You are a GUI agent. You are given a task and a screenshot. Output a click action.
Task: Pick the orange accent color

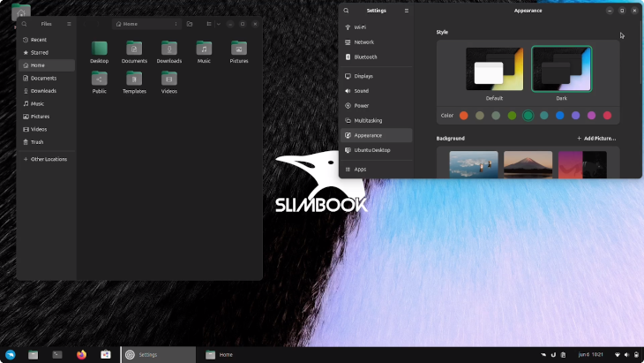[x=464, y=116]
